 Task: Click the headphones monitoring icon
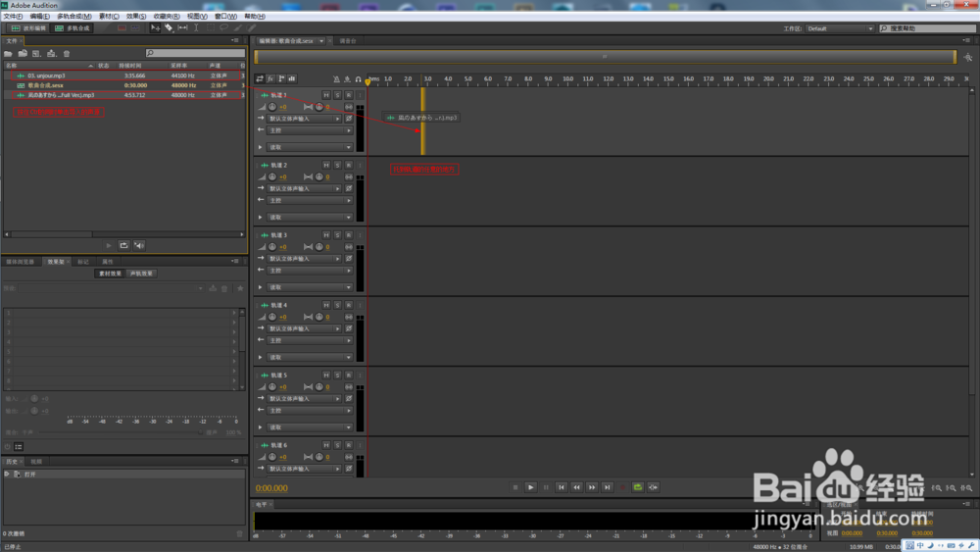click(358, 79)
